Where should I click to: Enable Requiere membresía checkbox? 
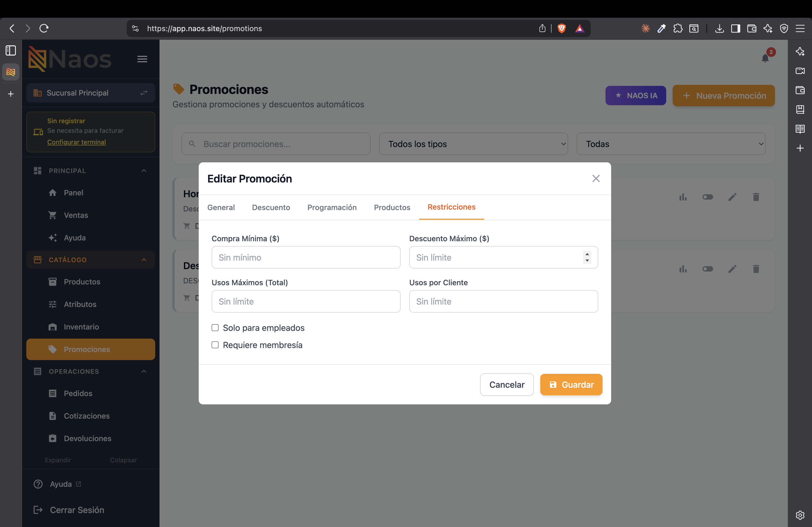point(215,345)
